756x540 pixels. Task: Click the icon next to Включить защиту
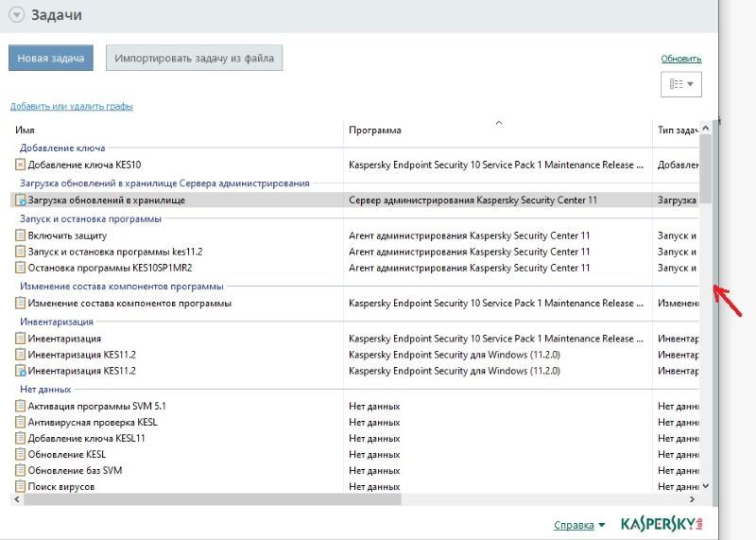click(x=21, y=235)
